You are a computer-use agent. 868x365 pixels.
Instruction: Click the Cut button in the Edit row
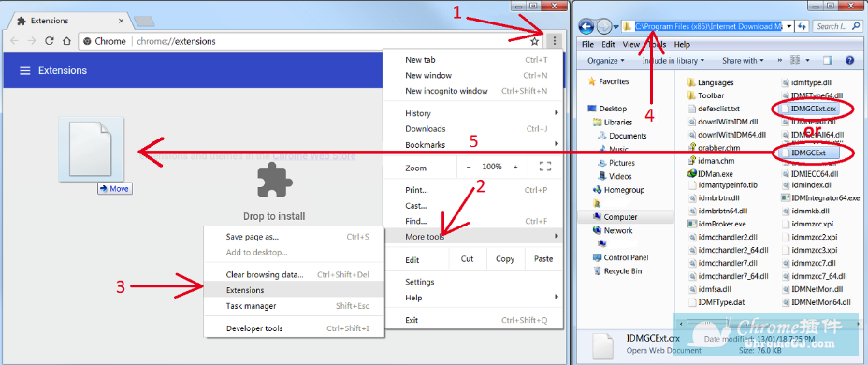468,258
